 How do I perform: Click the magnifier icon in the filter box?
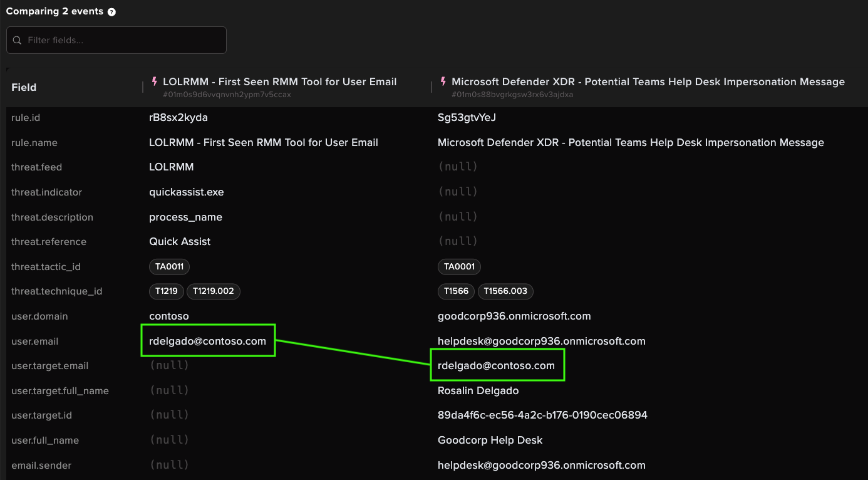(17, 40)
